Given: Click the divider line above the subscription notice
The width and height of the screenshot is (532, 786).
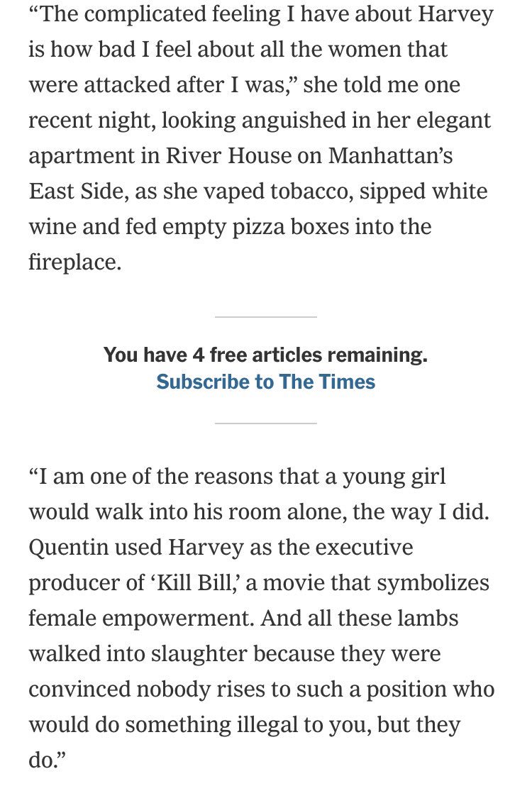Looking at the screenshot, I should [266, 317].
